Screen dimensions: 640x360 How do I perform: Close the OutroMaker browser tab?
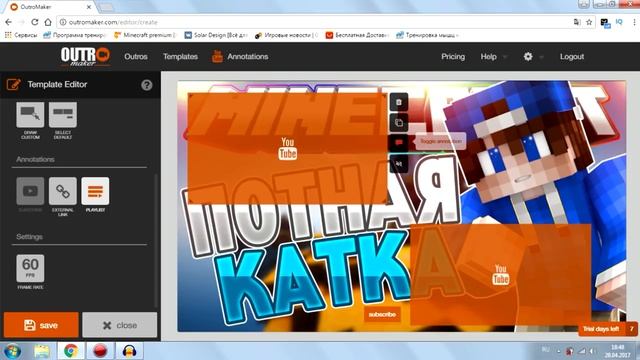pos(89,7)
